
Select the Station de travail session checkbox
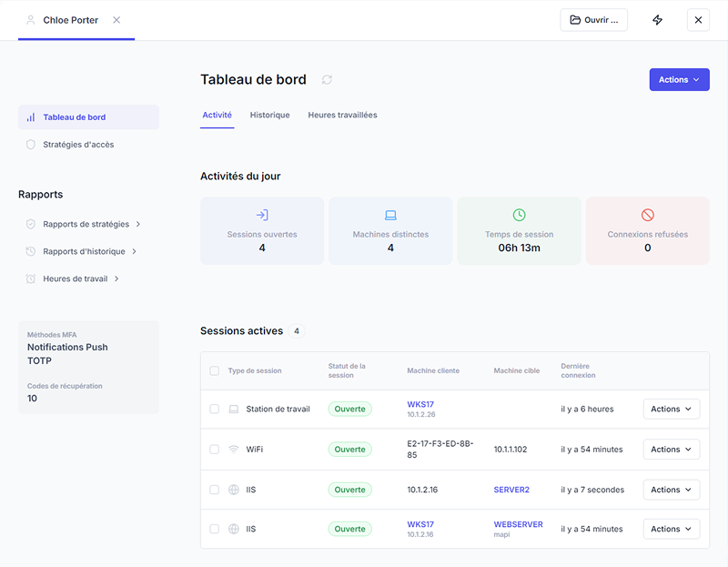[x=215, y=410]
